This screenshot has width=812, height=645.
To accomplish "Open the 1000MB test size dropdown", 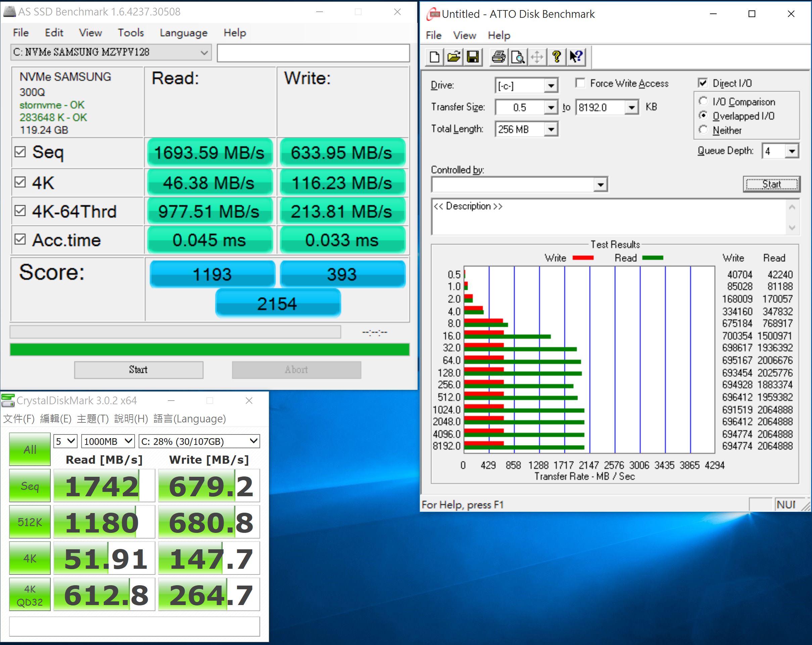I will 108,441.
